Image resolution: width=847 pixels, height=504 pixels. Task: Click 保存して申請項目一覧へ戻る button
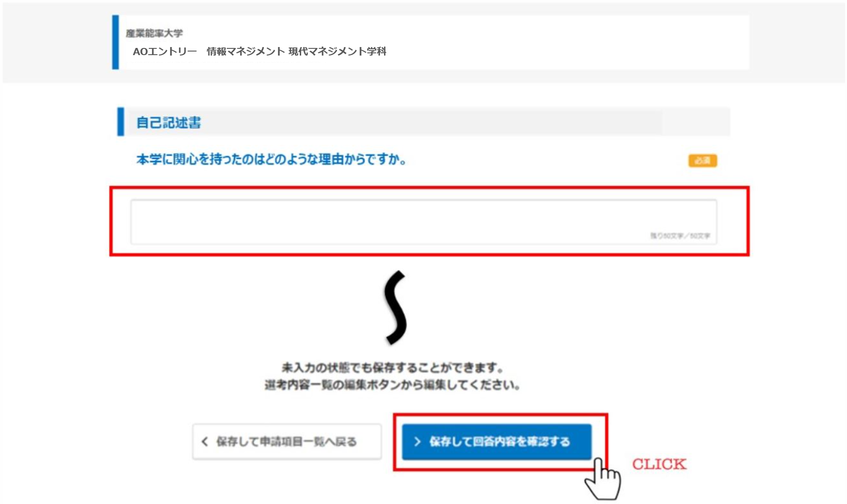point(287,442)
